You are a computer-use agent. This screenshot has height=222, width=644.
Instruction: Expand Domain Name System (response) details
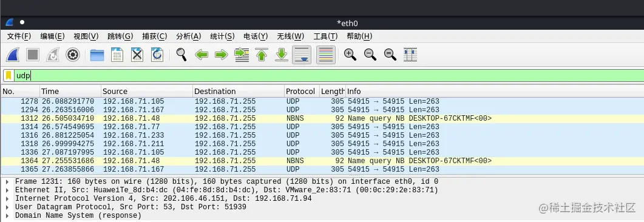[x=7, y=215]
